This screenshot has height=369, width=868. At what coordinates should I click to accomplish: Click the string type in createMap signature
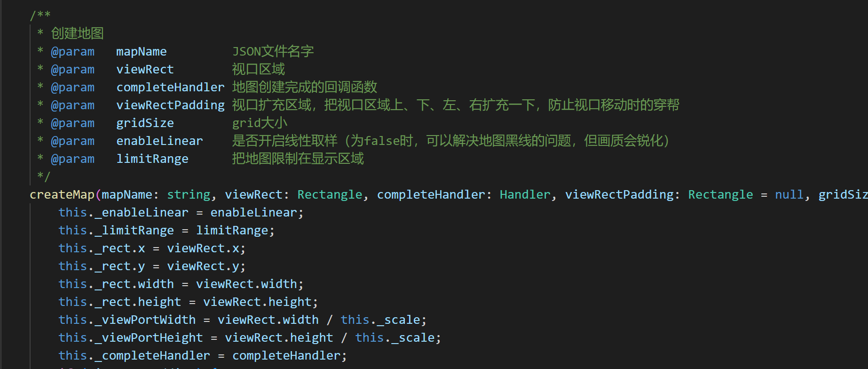pyautogui.click(x=189, y=194)
